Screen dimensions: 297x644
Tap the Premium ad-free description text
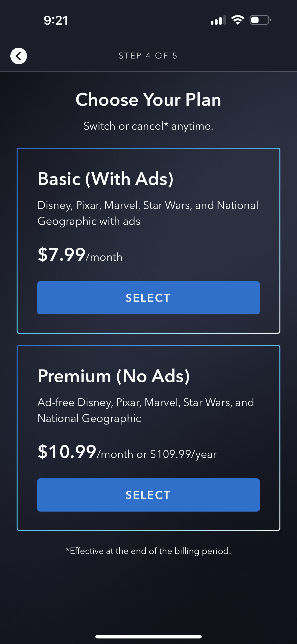(x=146, y=410)
